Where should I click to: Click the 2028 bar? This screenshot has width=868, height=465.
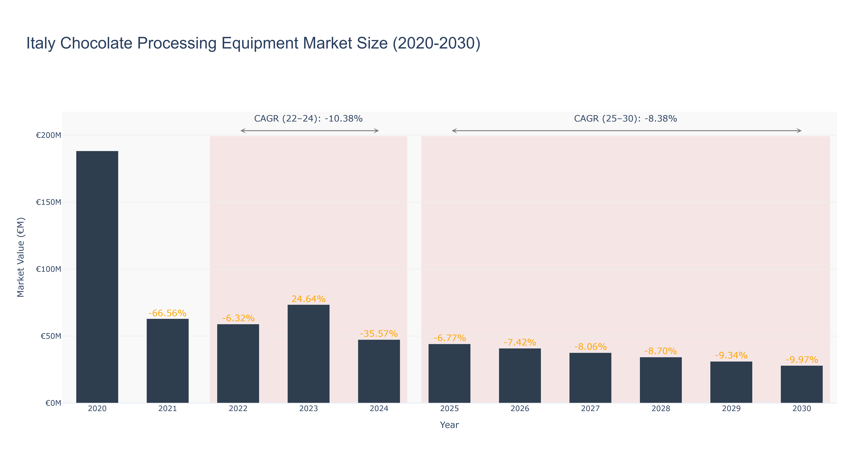coord(660,380)
